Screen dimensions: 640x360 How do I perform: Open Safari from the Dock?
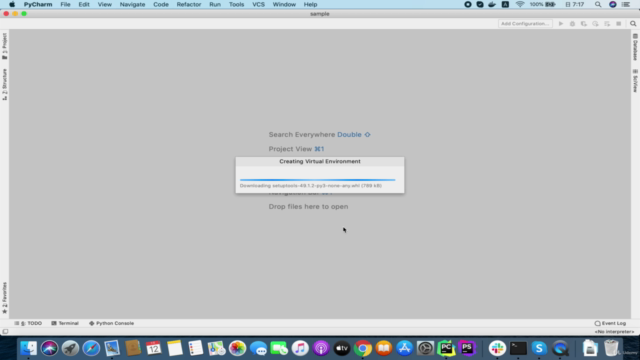click(x=91, y=348)
